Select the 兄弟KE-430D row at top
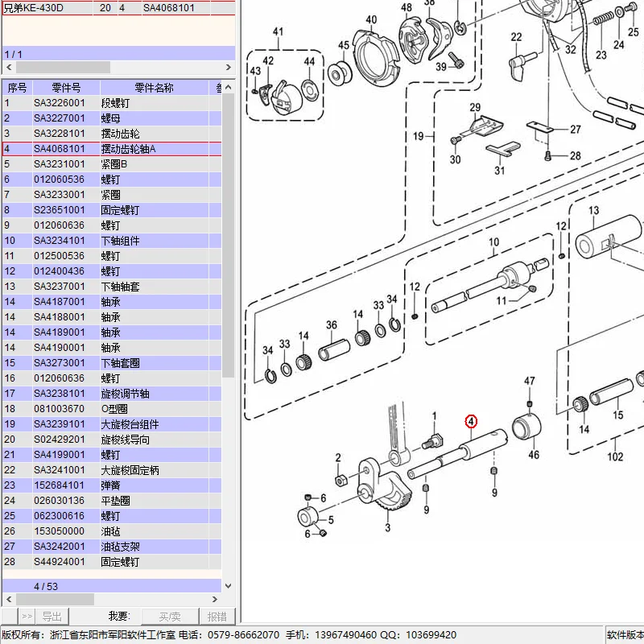Screen dimensions: 644x644 pos(118,8)
